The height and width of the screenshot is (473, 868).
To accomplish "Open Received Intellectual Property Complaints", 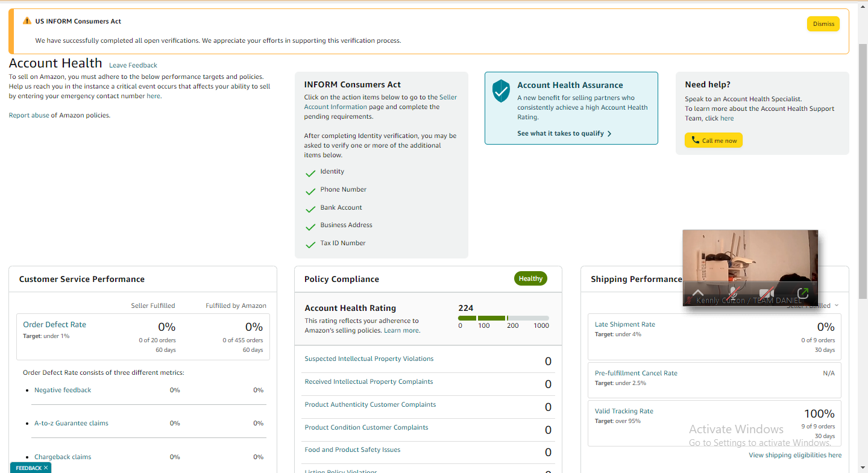I will click(x=369, y=381).
